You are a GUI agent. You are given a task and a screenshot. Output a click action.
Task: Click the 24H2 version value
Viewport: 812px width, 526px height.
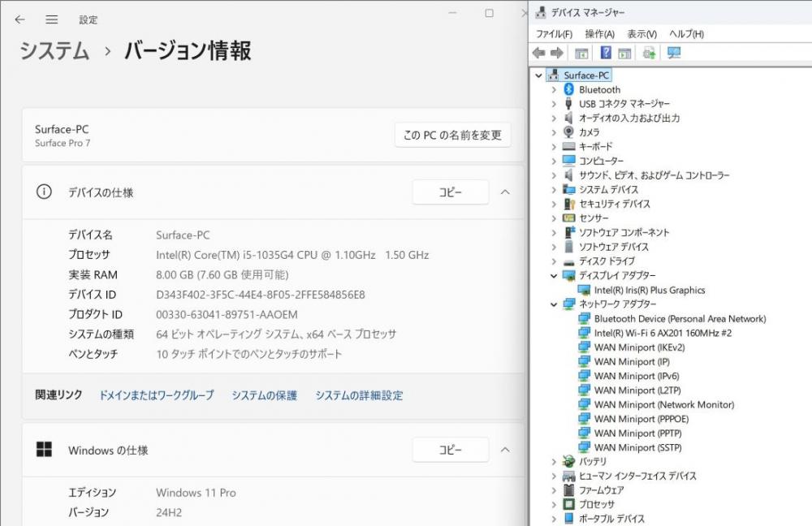169,512
